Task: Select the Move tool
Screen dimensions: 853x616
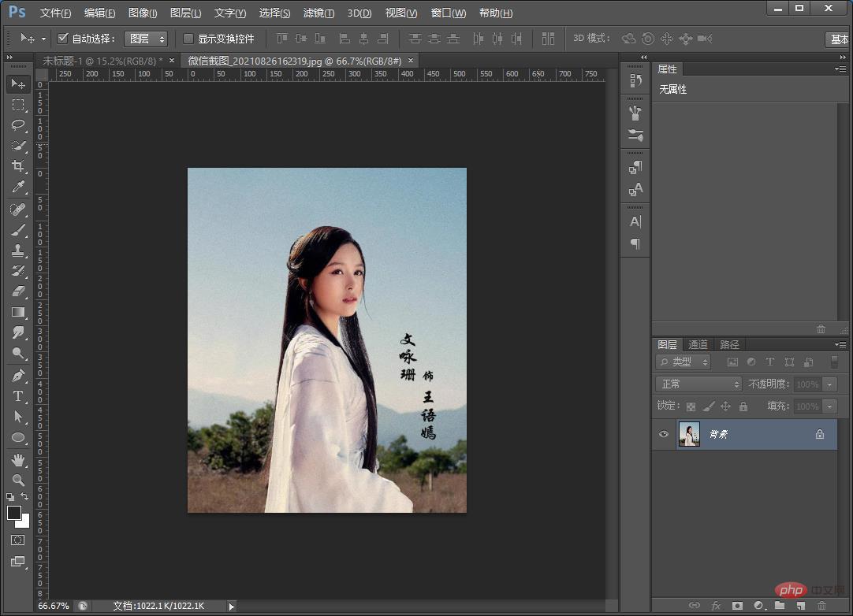Action: (x=17, y=83)
